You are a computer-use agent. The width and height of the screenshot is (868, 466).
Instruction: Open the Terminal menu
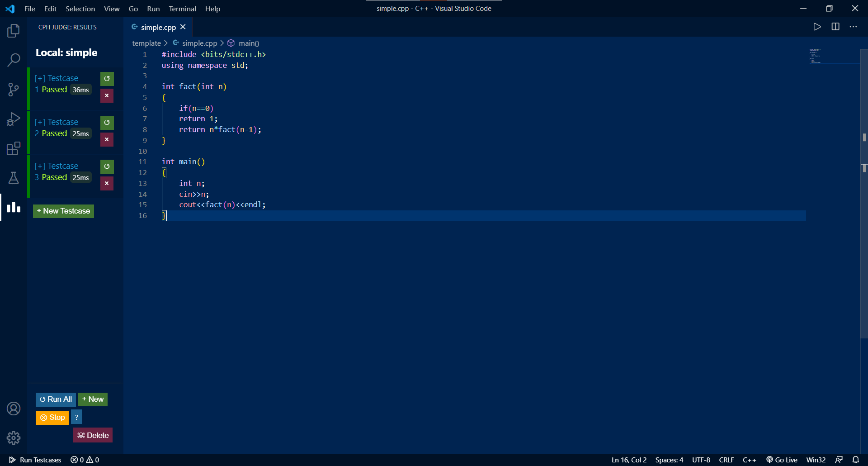[182, 9]
